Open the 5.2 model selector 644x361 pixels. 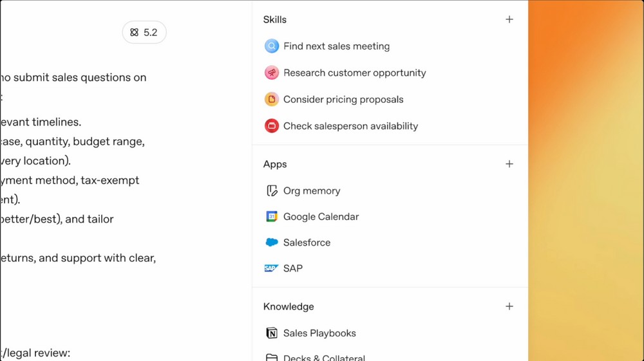[x=144, y=32]
